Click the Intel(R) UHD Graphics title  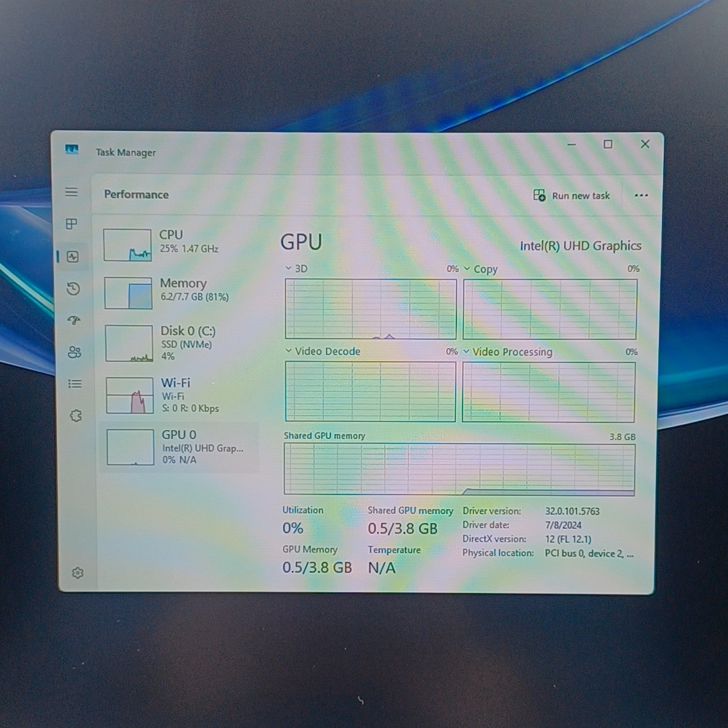click(580, 246)
